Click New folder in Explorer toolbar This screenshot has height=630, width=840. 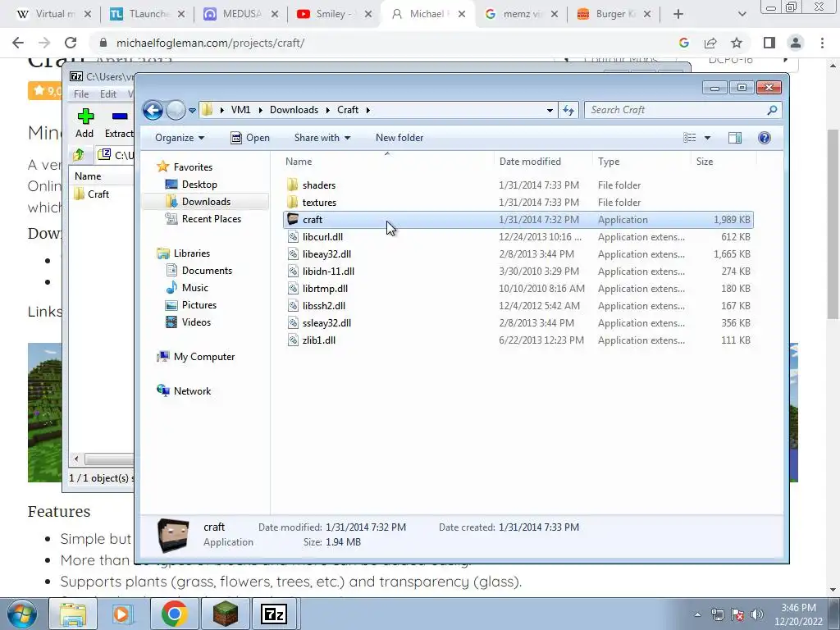click(x=399, y=138)
